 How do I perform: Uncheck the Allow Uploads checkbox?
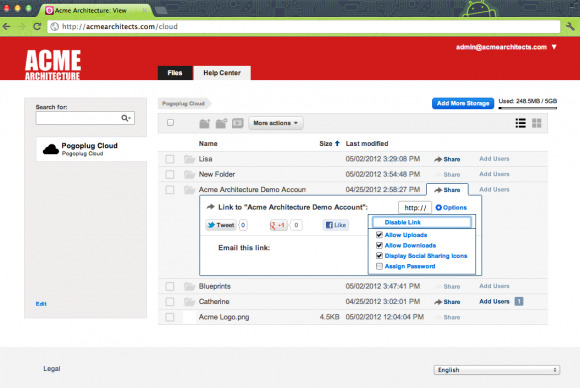[379, 235]
